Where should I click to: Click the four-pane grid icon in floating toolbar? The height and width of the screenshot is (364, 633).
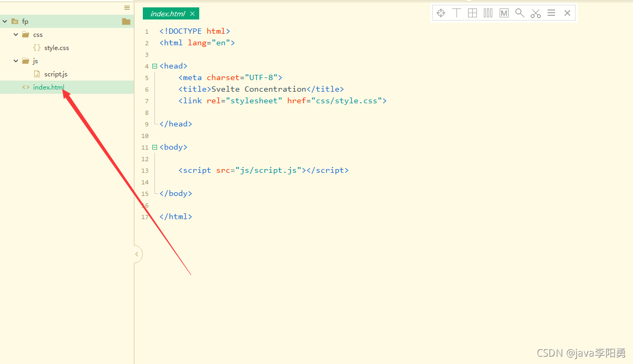click(x=473, y=13)
